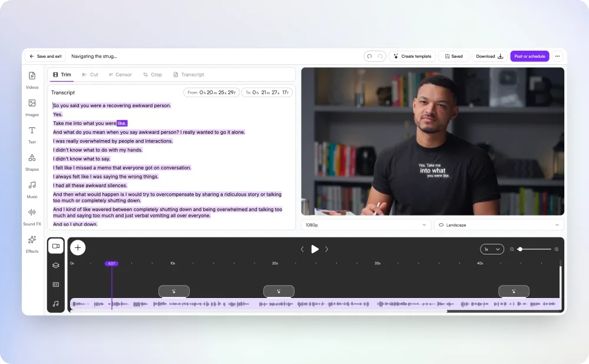Viewport: 589px width, 364px height.
Task: Open the Images panel in sidebar
Action: tap(32, 107)
